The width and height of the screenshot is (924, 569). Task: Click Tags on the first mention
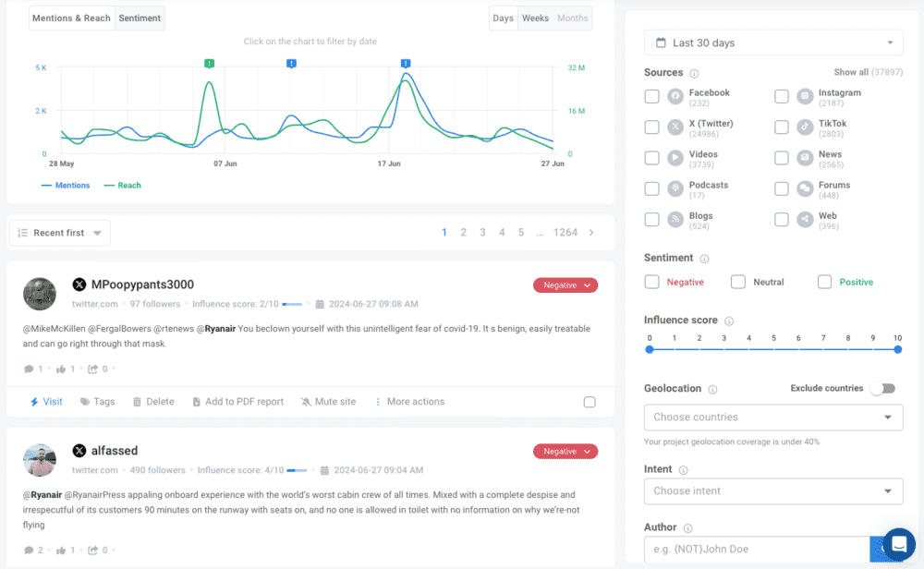click(97, 402)
